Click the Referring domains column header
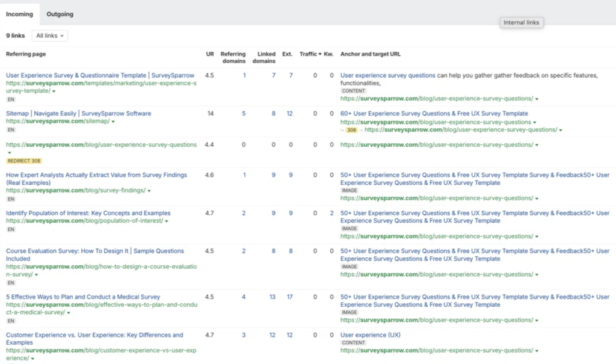Viewport: 616px width, 364px height. pos(233,57)
